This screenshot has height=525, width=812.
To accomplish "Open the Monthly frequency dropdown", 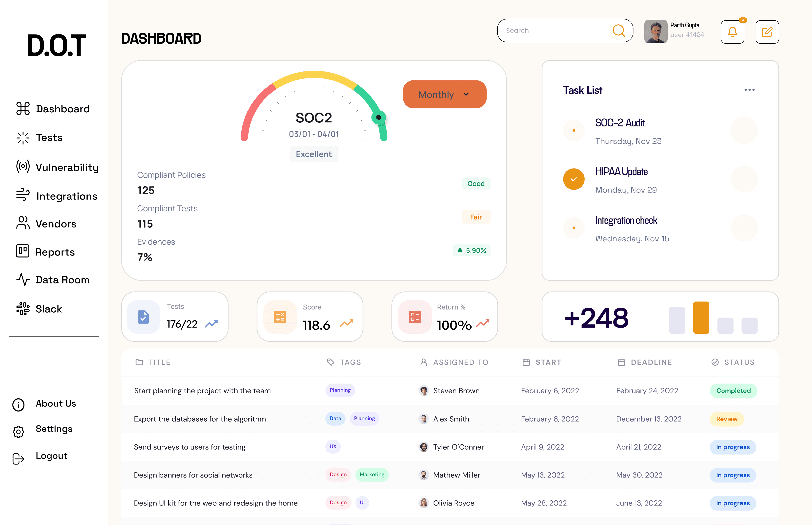I will pyautogui.click(x=444, y=94).
